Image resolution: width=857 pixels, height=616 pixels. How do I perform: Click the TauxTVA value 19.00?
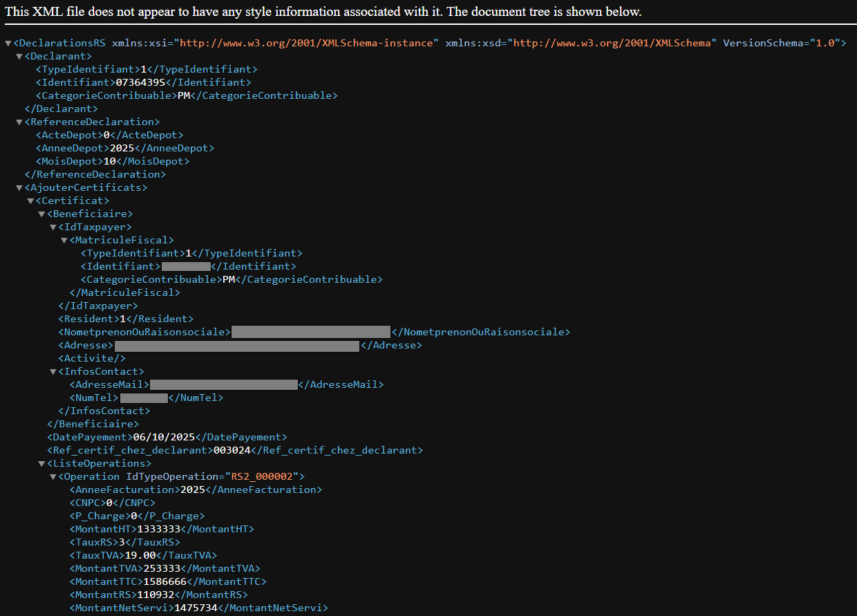(x=140, y=556)
